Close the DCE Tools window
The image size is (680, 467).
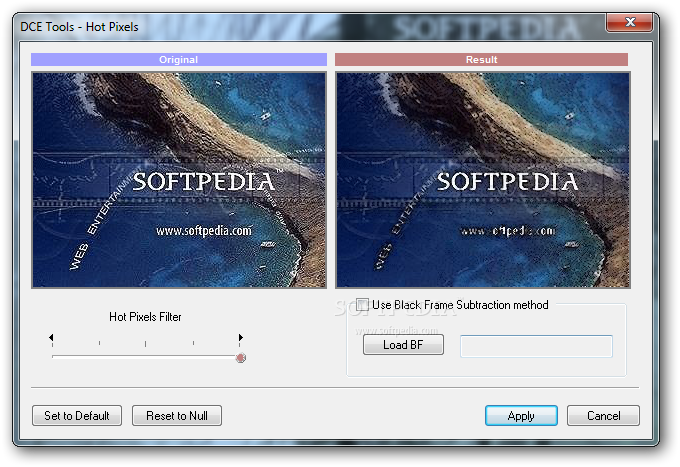pyautogui.click(x=629, y=22)
